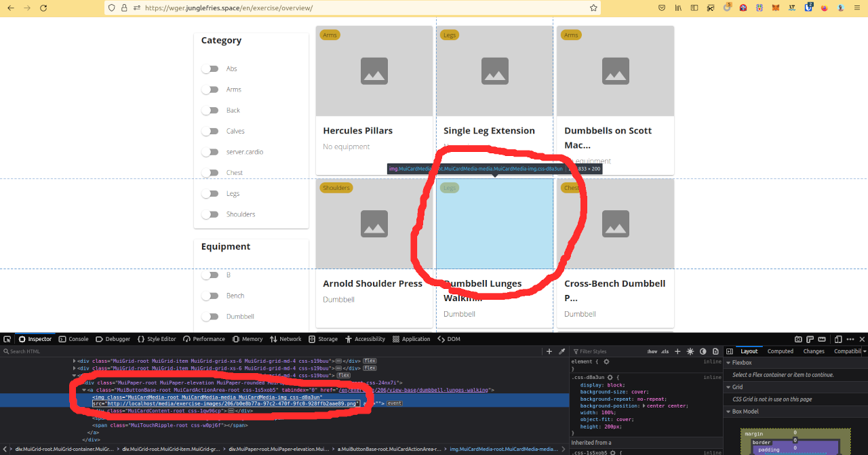The image size is (868, 455).
Task: Select the element picker tool in DevTools
Action: [x=7, y=338]
